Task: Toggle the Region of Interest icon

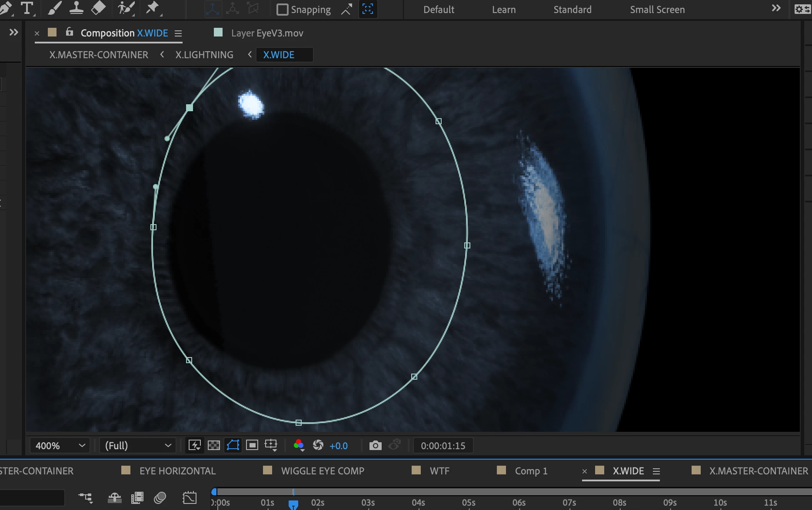Action: click(x=252, y=445)
